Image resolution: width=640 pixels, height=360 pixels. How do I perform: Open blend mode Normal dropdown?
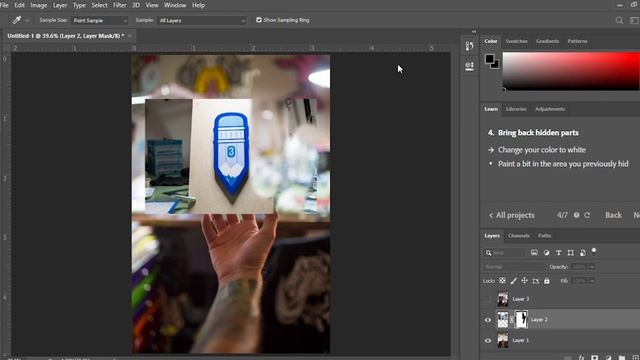pyautogui.click(x=513, y=267)
